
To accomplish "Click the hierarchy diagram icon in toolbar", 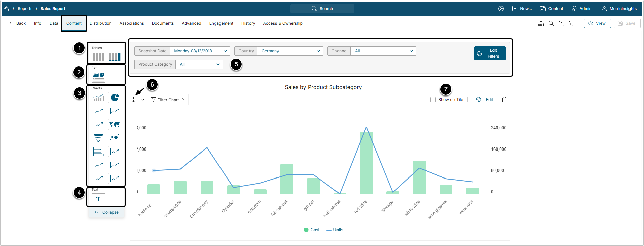I will point(541,23).
